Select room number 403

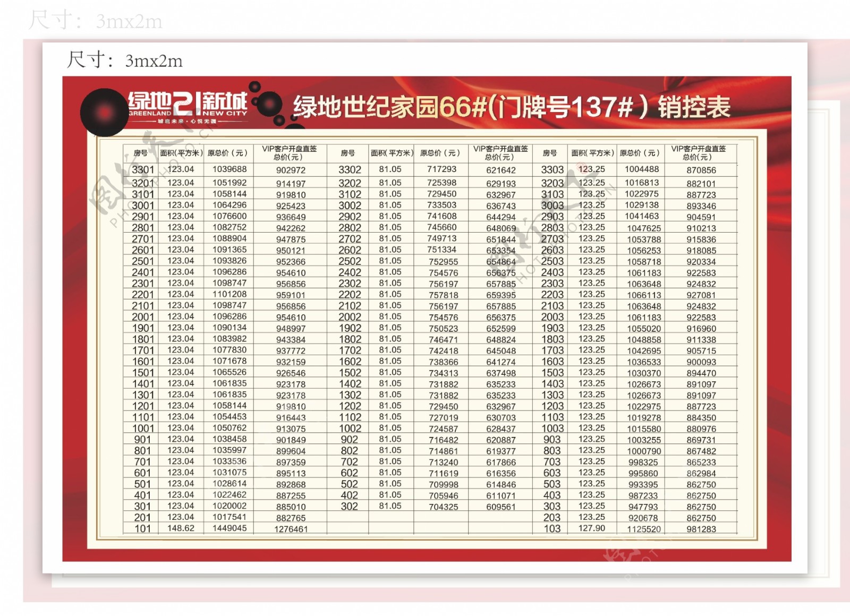pos(552,495)
